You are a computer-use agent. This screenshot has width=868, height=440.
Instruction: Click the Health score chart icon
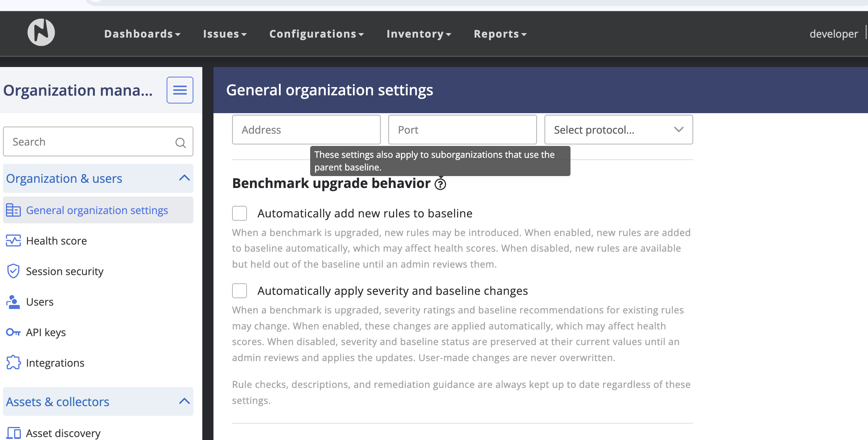click(x=13, y=241)
